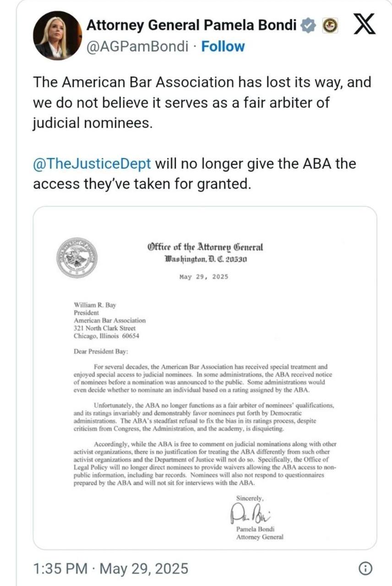Click the Follow button
The width and height of the screenshot is (392, 586).
coord(223,46)
